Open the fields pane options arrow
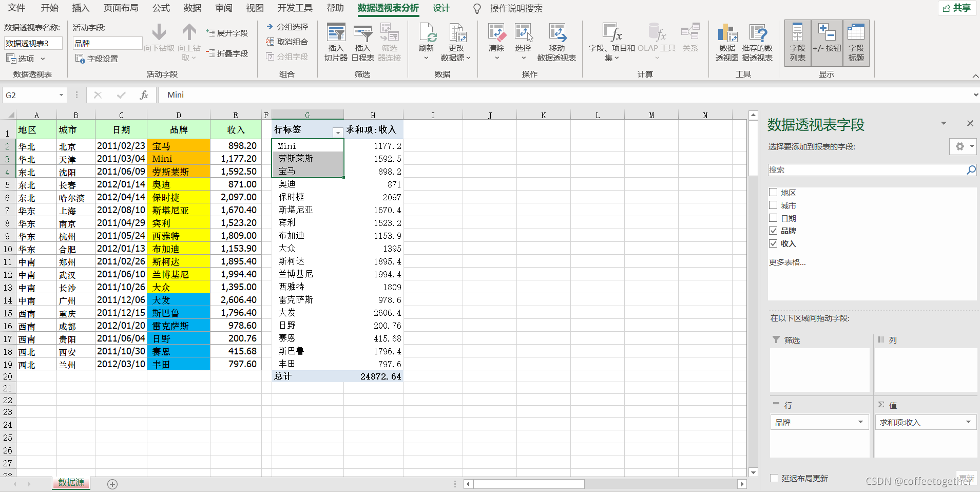This screenshot has width=980, height=492. tap(944, 123)
